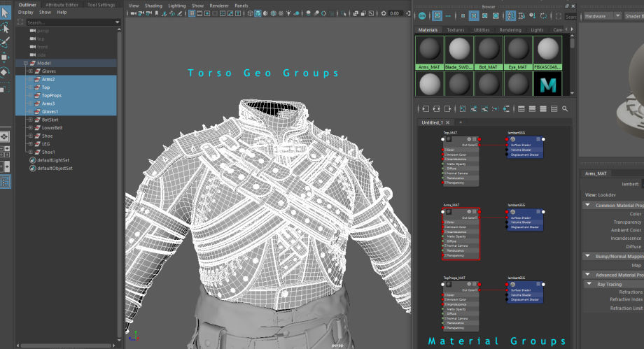
Task: Open the Attribute Editor tab
Action: [x=62, y=4]
